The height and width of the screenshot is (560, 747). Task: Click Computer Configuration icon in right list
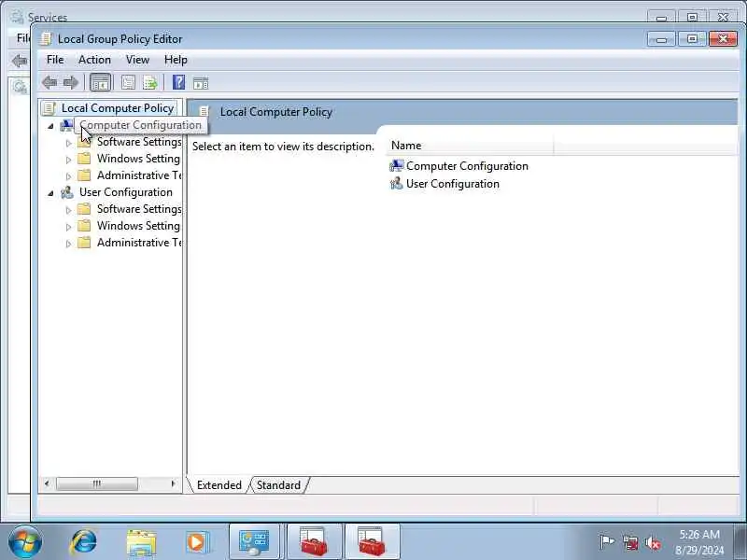click(x=396, y=166)
